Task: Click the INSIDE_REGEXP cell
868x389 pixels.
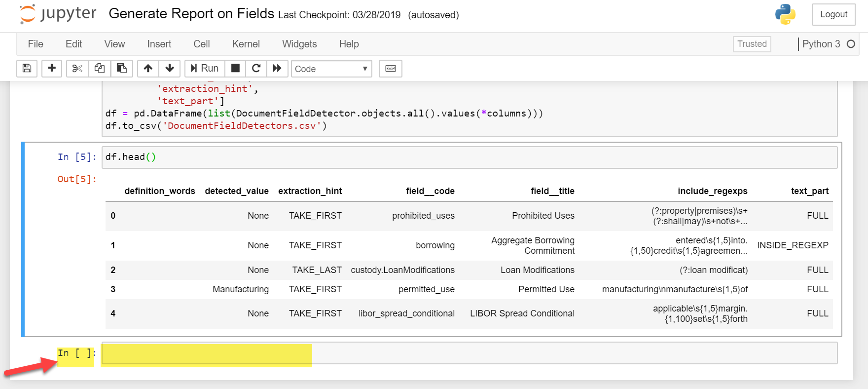Action: [793, 245]
